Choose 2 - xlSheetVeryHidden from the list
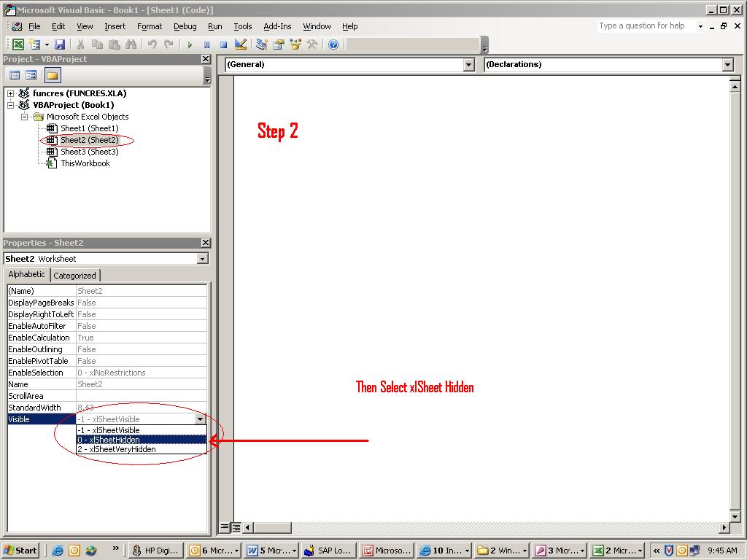The height and width of the screenshot is (560, 747). [142, 449]
